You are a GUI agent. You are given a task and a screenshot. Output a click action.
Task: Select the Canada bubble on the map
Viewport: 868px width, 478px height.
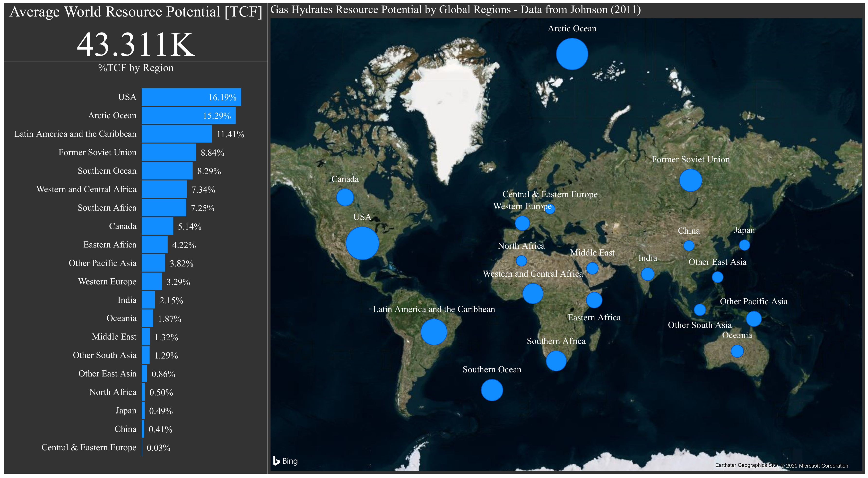[x=345, y=197]
